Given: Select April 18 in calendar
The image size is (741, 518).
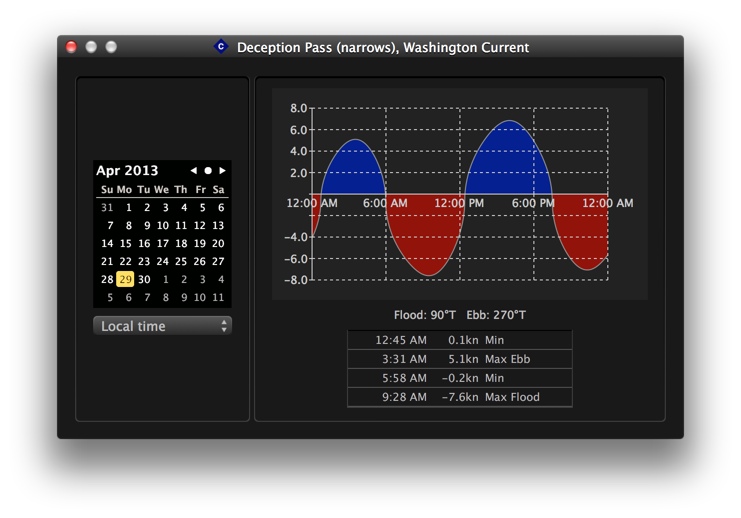Looking at the screenshot, I should tap(181, 243).
